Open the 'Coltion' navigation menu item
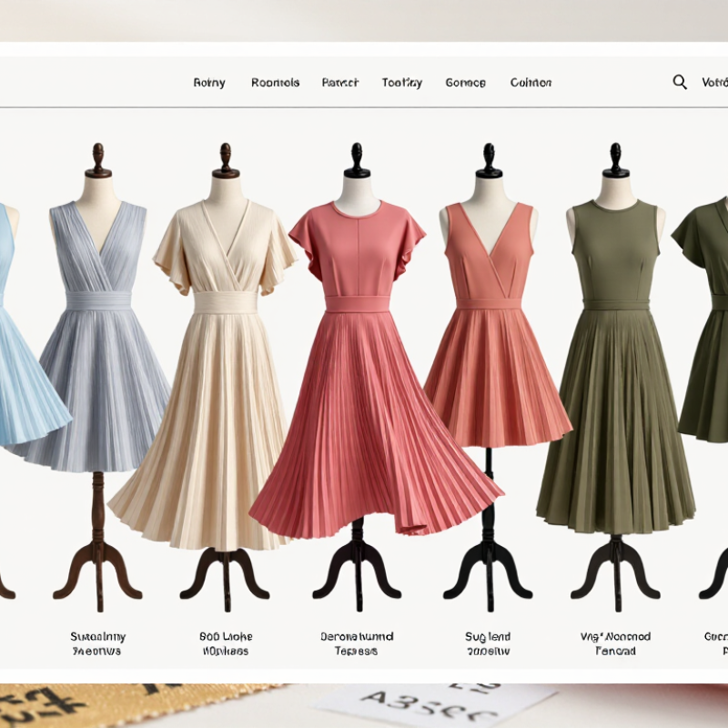Screen dimensions: 728x728 tap(531, 83)
